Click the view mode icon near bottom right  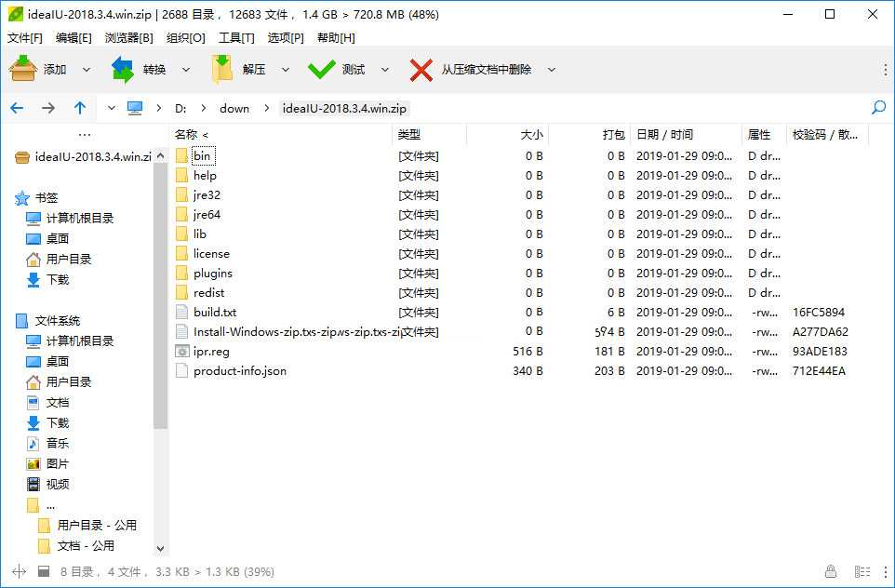coord(861,571)
